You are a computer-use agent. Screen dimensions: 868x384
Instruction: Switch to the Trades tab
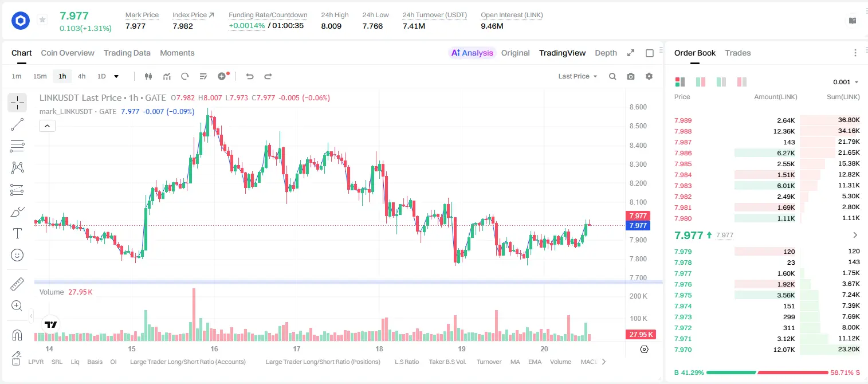pyautogui.click(x=738, y=53)
